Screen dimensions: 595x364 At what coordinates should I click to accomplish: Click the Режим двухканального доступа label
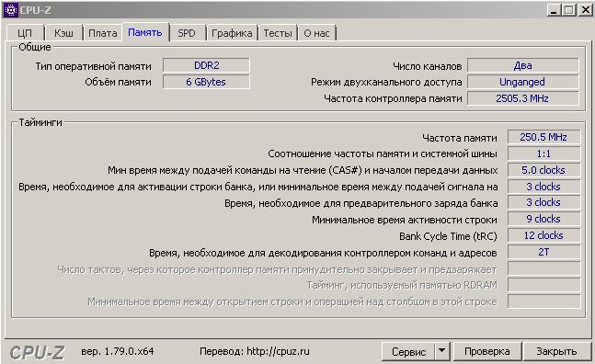[386, 83]
